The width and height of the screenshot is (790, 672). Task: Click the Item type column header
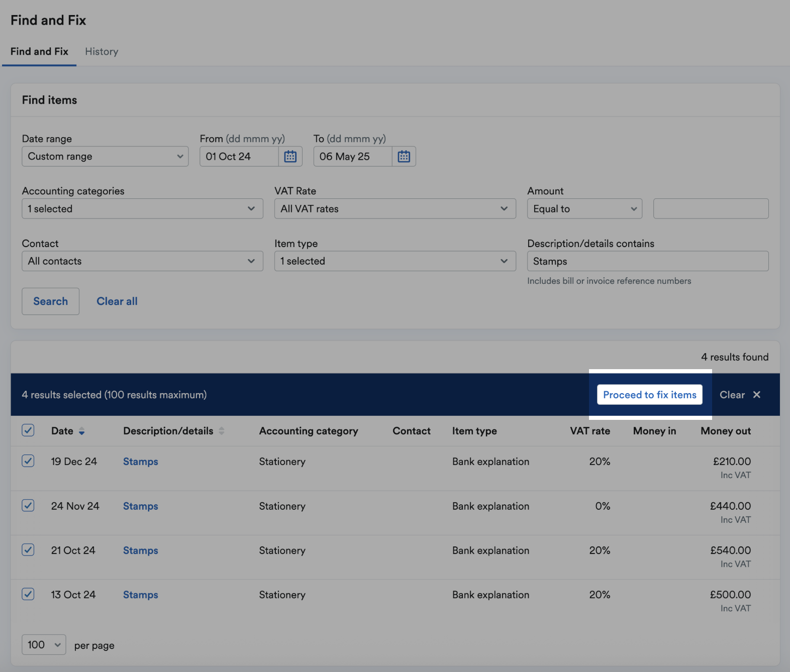474,431
